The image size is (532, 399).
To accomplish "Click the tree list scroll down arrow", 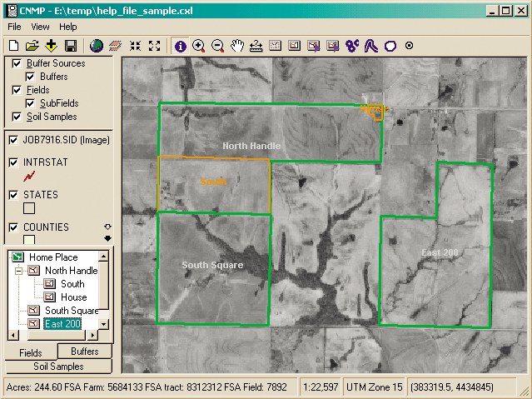I will point(104,324).
